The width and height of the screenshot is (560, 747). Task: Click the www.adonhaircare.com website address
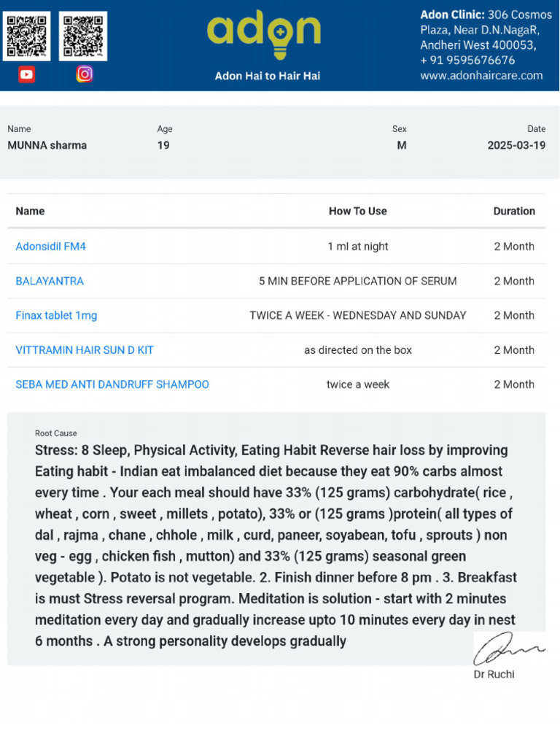click(481, 75)
